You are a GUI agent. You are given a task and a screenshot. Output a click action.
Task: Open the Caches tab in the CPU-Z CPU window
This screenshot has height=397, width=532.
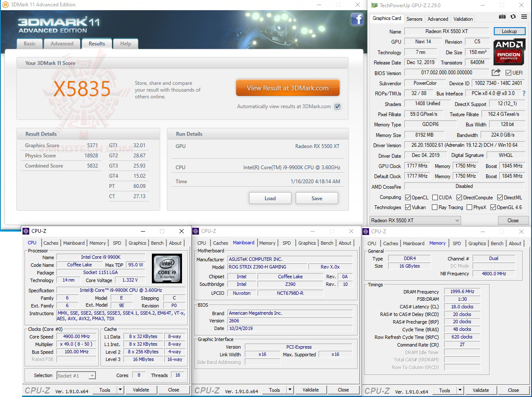pyautogui.click(x=51, y=243)
